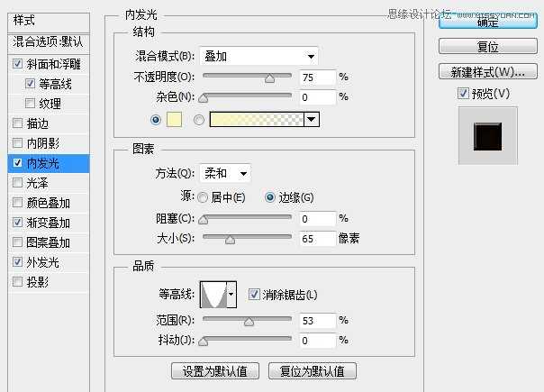Toggle the 消除锯齿 anti-alias checkbox
544x392 pixels.
(x=254, y=295)
